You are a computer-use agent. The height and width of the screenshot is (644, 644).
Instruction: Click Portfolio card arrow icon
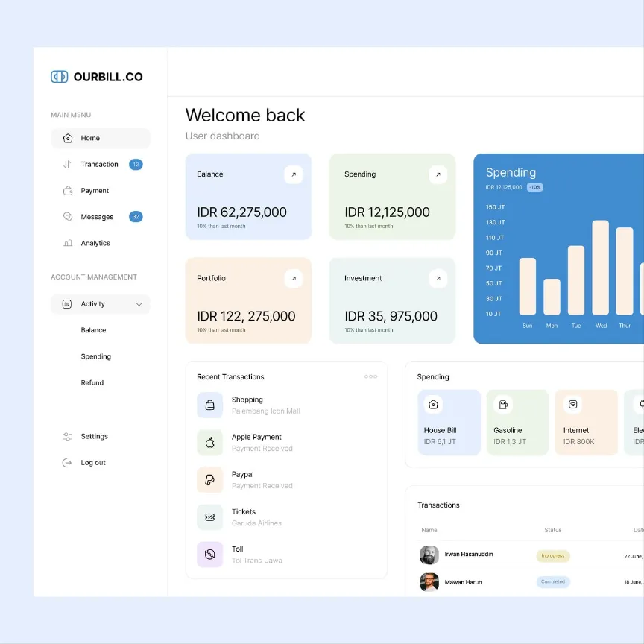(x=294, y=279)
